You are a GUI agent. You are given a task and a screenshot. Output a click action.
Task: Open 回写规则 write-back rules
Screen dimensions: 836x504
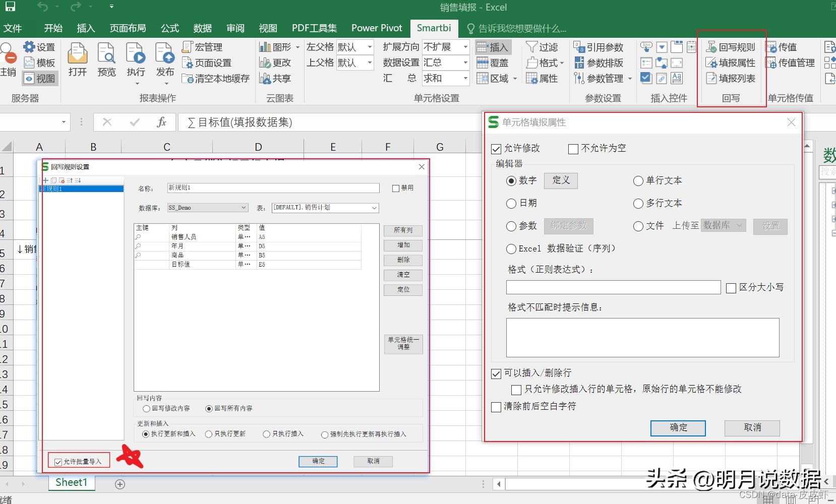[x=731, y=47]
